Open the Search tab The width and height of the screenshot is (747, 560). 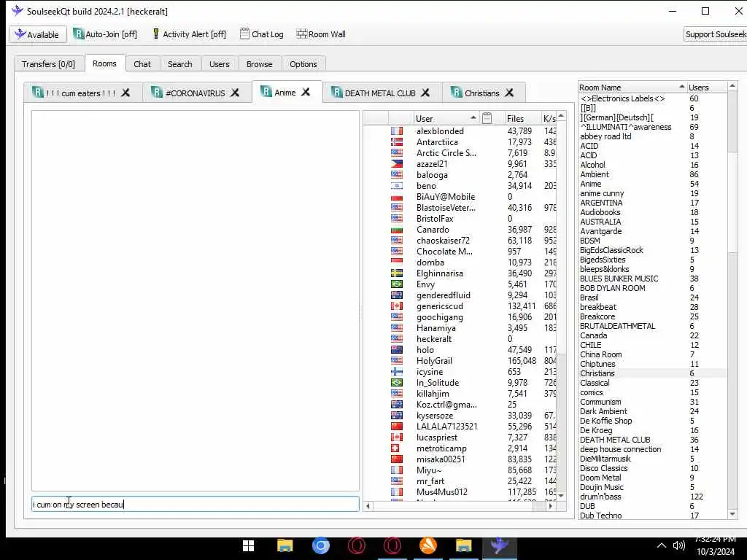tap(179, 64)
